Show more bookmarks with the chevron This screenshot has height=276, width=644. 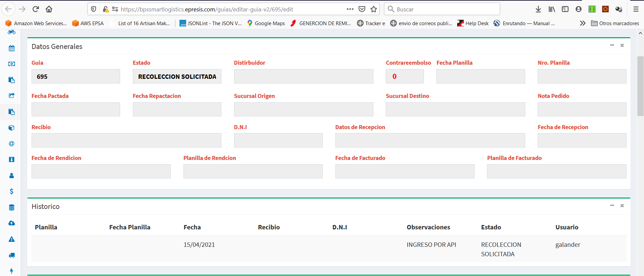coord(583,23)
